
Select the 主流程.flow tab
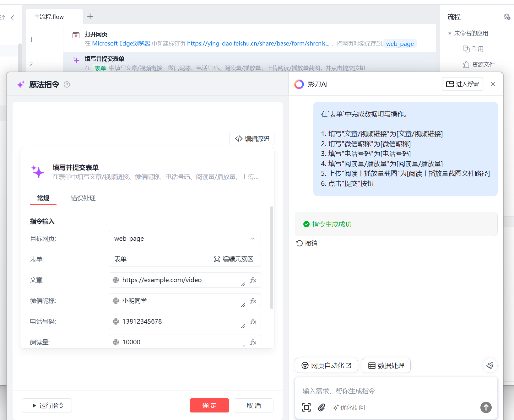49,17
